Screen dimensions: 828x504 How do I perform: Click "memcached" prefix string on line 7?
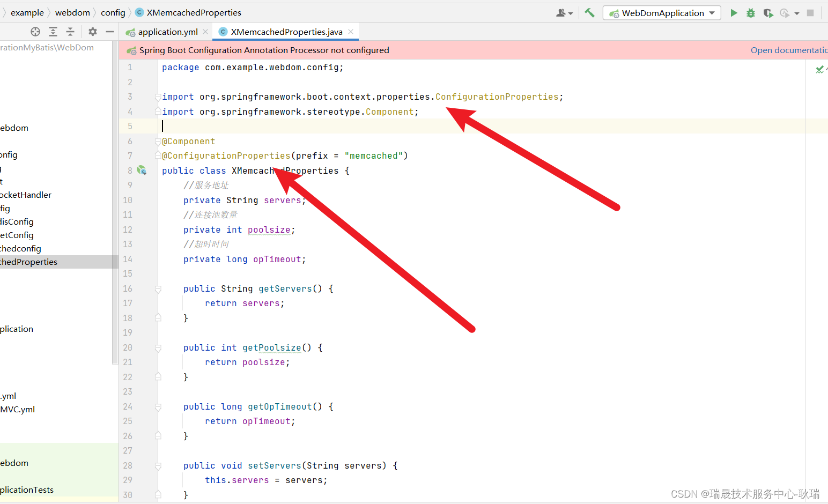pos(374,156)
